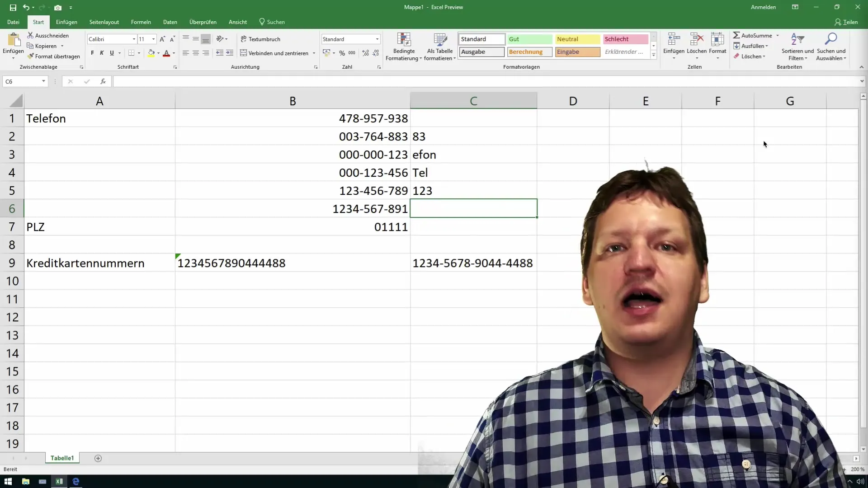Image resolution: width=868 pixels, height=488 pixels.
Task: Toggle Kursiv text formatting icon
Action: (x=101, y=53)
